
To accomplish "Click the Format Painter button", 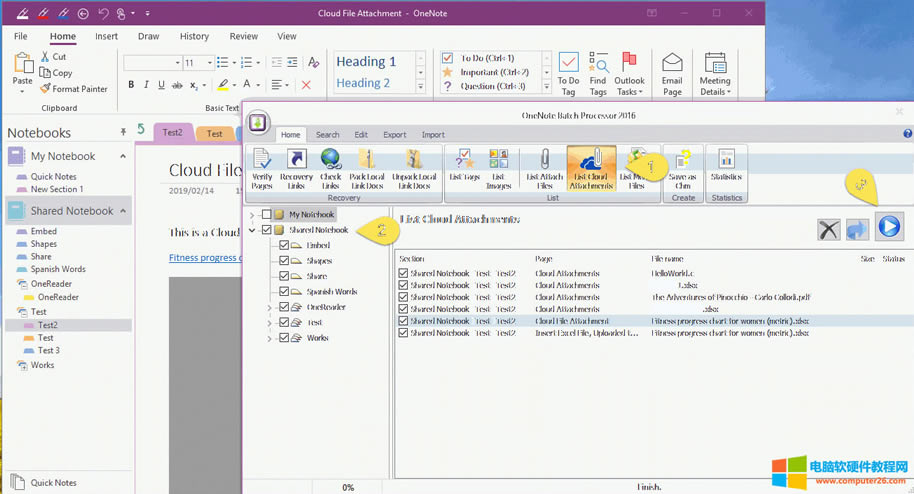I will [x=73, y=89].
